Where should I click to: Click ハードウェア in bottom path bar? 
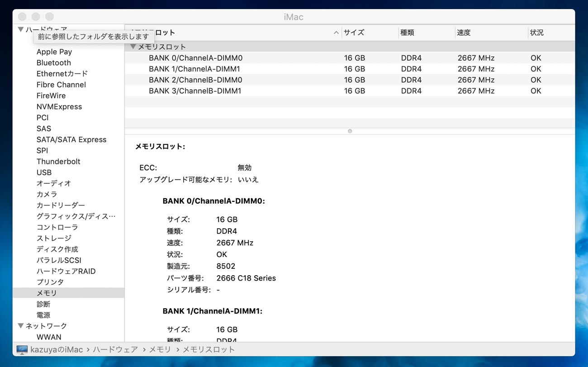click(115, 349)
